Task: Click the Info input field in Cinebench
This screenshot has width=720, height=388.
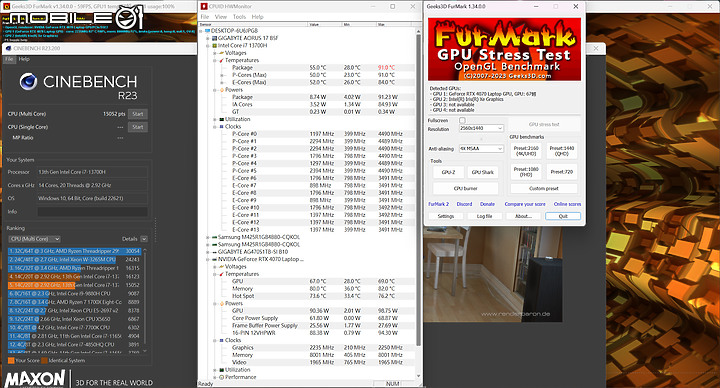Action: pyautogui.click(x=92, y=212)
